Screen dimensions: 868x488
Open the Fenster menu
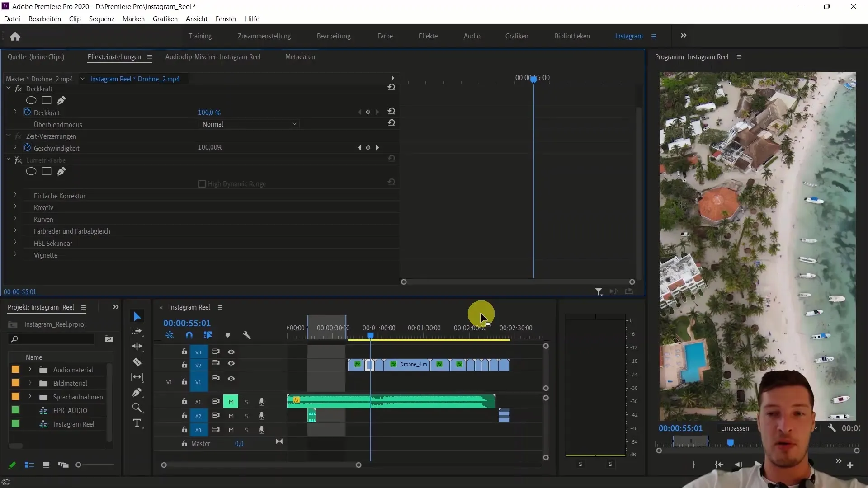pos(226,19)
